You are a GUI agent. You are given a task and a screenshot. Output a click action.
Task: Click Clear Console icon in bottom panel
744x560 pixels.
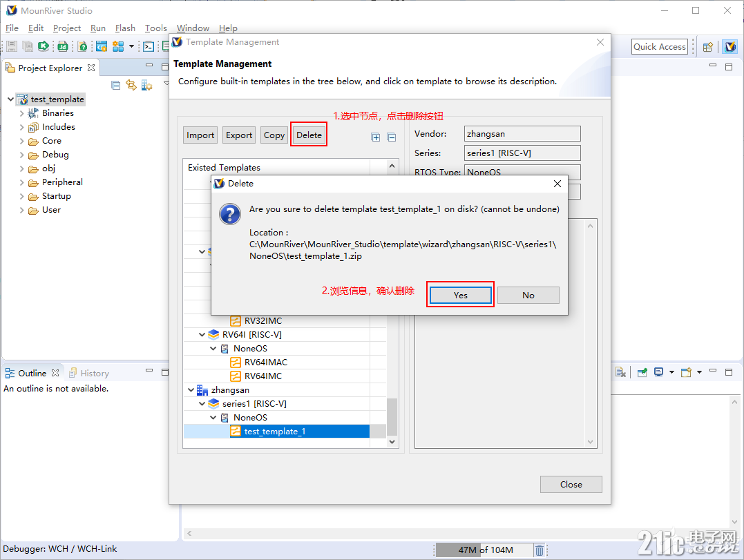pyautogui.click(x=620, y=372)
